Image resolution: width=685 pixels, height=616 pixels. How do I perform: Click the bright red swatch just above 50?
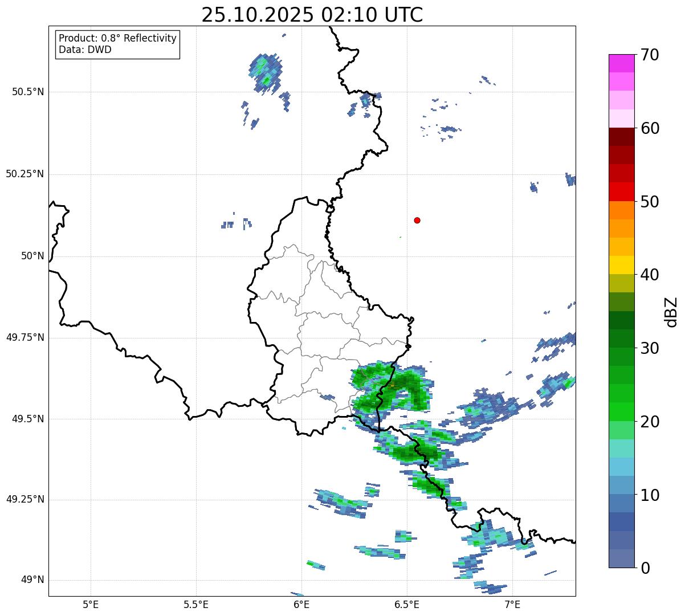click(621, 191)
